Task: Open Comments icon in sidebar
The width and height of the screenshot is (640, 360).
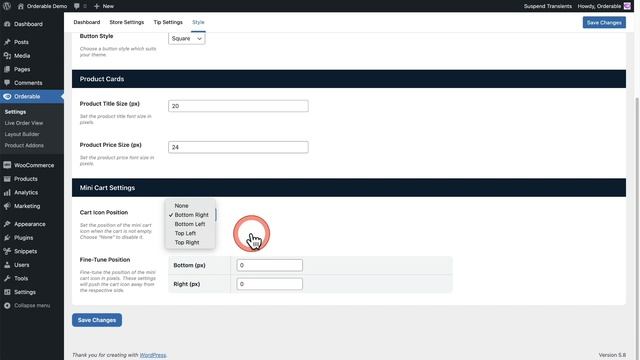Action: point(7,83)
